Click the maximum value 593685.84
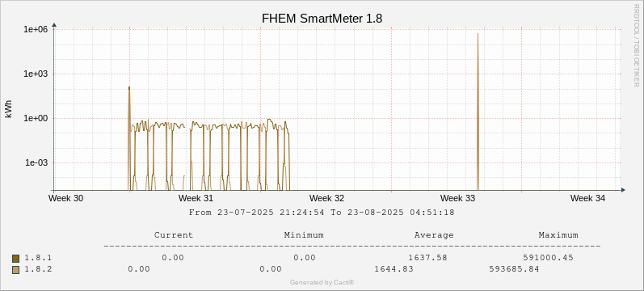 tap(514, 269)
